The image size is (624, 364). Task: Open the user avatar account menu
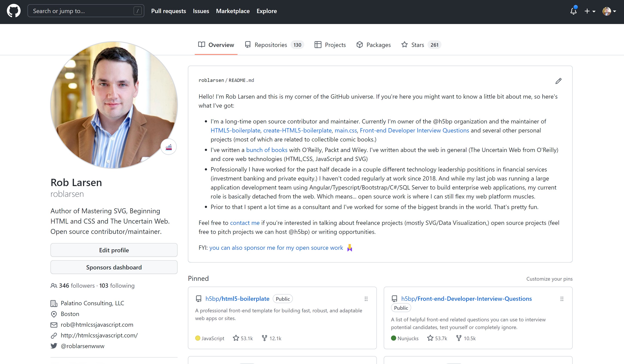coord(609,11)
